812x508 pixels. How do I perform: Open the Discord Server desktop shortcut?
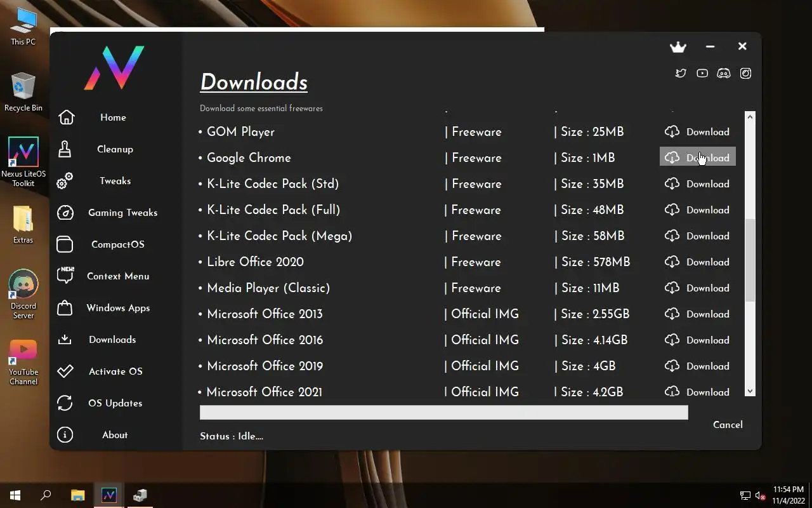(23, 295)
